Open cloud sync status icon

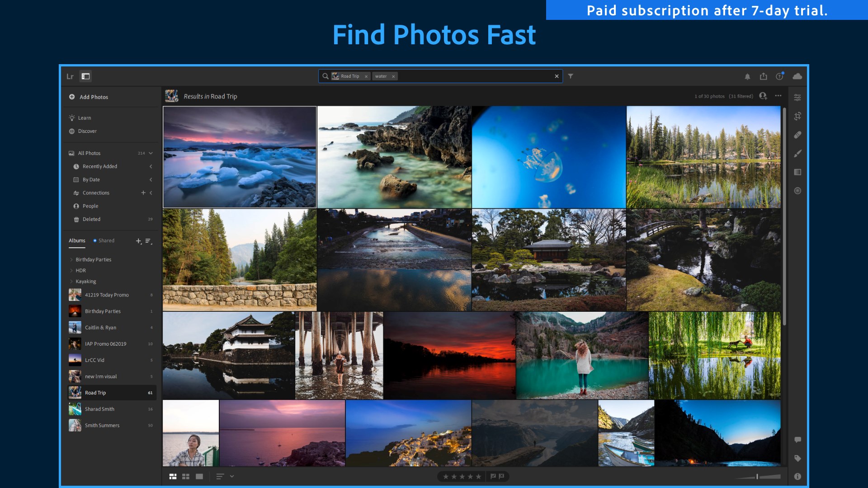797,76
